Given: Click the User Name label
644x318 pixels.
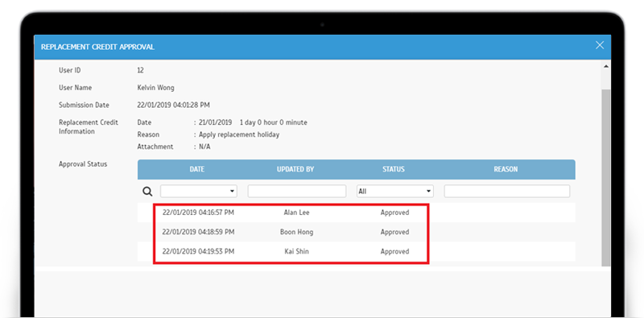Looking at the screenshot, I should point(75,88).
